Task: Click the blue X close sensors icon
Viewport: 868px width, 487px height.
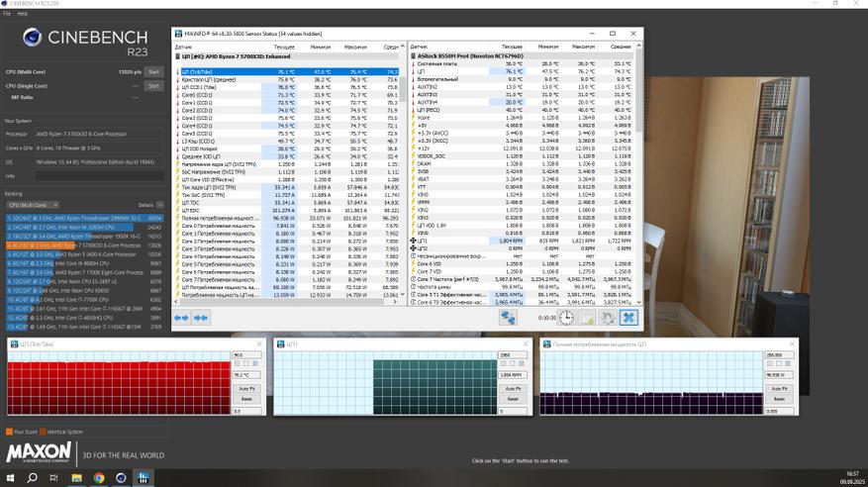Action: pos(628,318)
